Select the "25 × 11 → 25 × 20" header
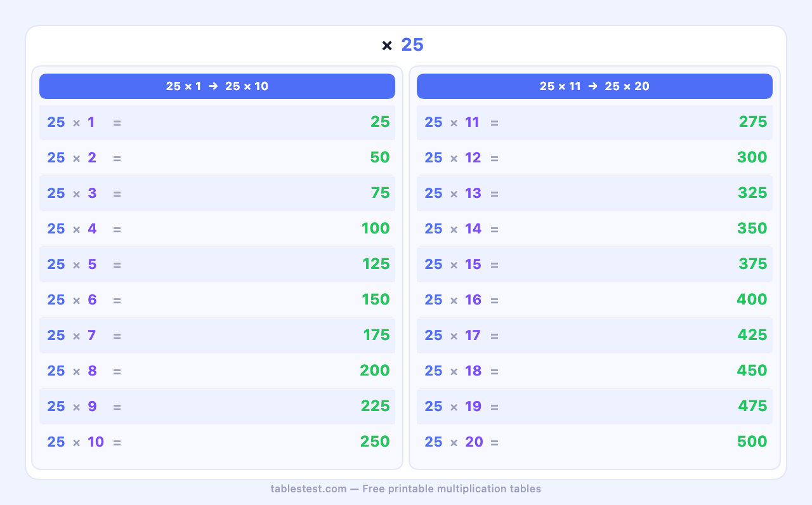 click(x=594, y=86)
